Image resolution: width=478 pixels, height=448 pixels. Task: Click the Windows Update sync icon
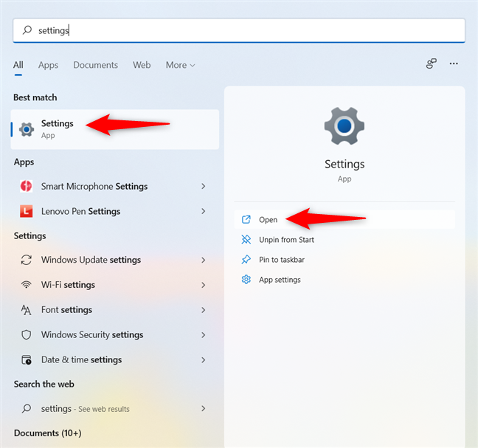(27, 260)
